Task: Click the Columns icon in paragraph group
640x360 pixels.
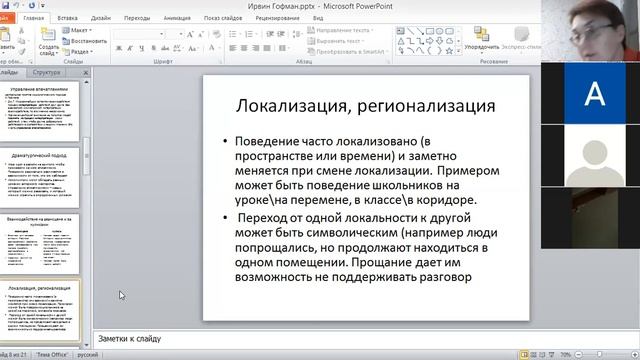Action: coord(282,48)
